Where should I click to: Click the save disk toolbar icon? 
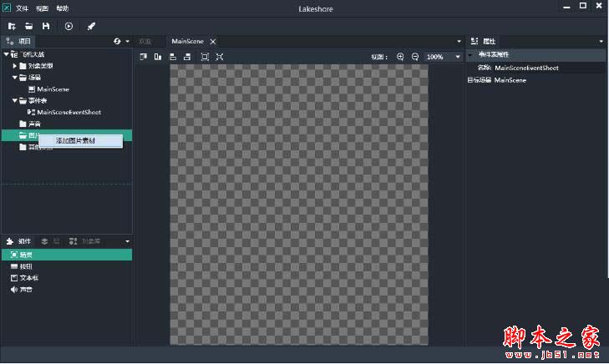click(x=46, y=26)
